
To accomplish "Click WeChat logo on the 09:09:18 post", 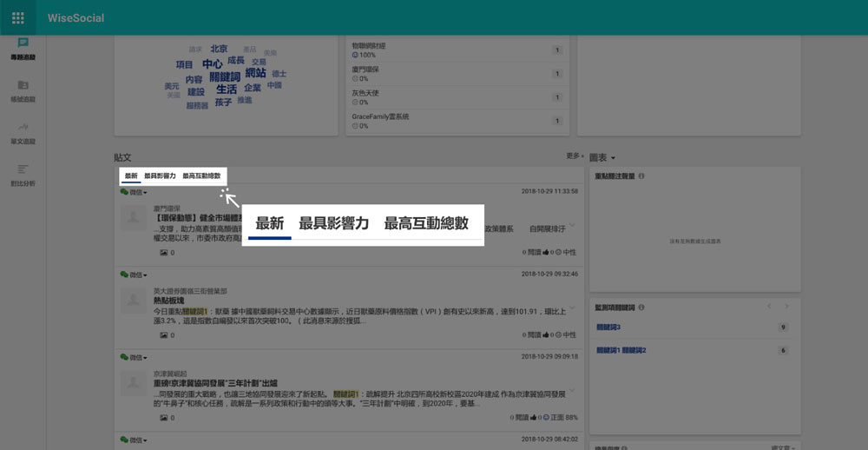I will point(124,357).
